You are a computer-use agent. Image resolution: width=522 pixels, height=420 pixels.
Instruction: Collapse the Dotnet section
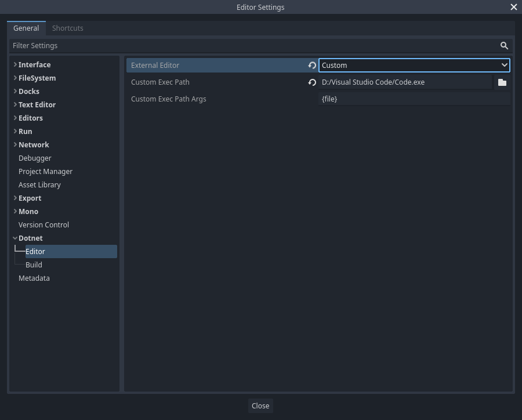point(15,238)
